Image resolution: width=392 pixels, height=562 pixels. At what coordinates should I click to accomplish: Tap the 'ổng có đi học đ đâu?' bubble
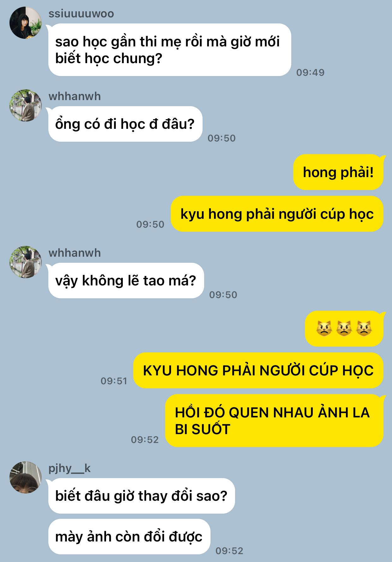(x=125, y=124)
